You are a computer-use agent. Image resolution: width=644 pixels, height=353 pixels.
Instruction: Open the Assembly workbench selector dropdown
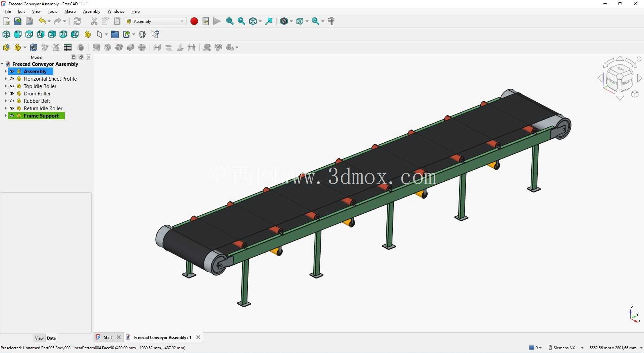tap(156, 21)
